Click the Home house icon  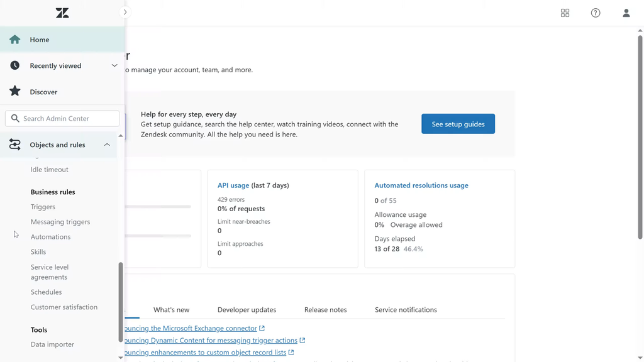coord(15,40)
